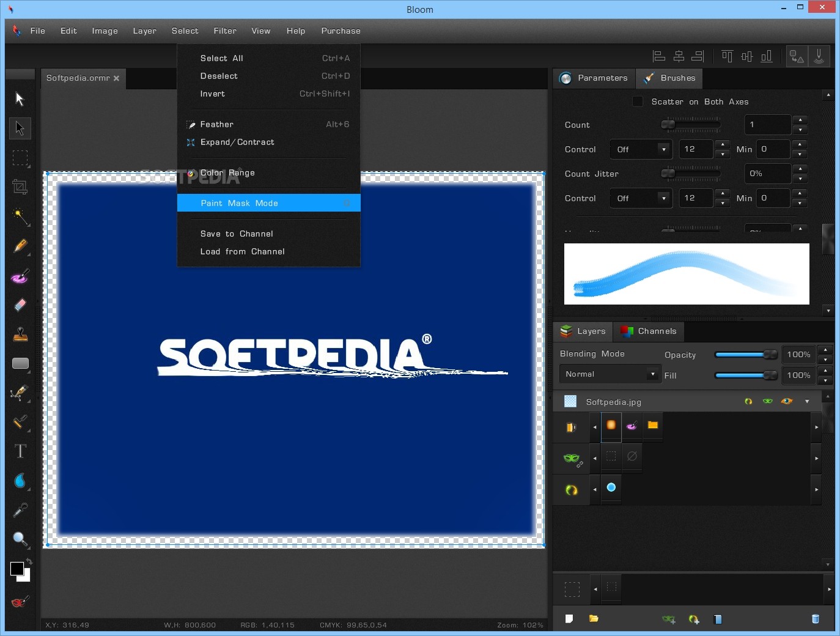Open the Blending Mode Normal dropdown

[x=610, y=374]
